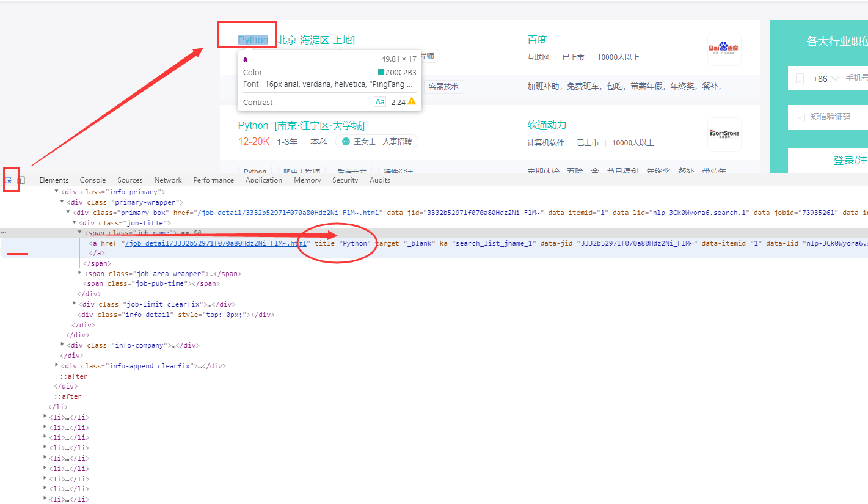Select the title="Python" attribute text

click(x=343, y=243)
